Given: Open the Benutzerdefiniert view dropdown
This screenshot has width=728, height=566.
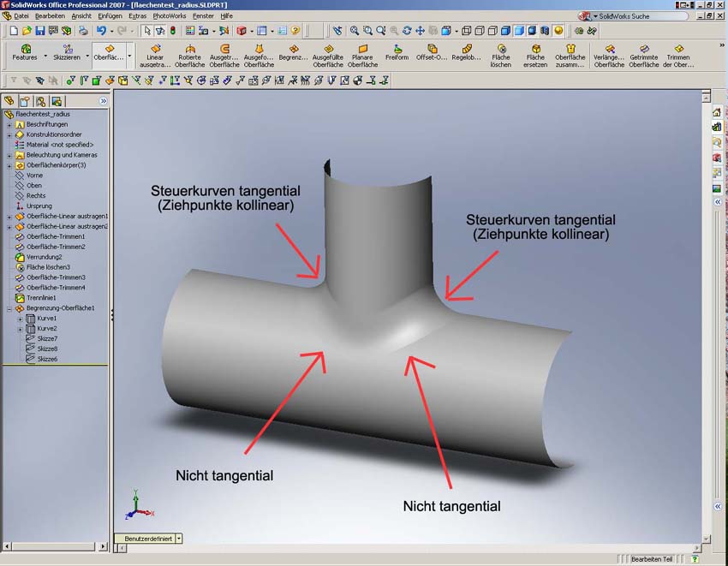Looking at the screenshot, I should 179,539.
